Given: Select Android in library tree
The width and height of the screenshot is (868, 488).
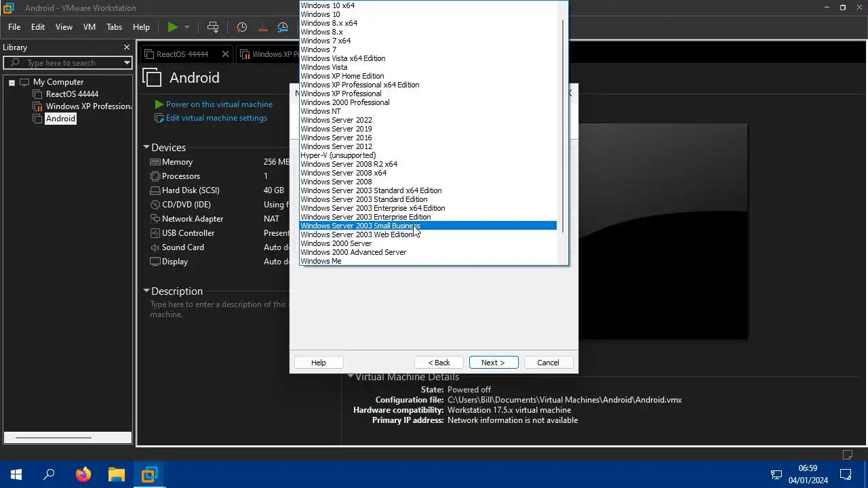Looking at the screenshot, I should 60,119.
